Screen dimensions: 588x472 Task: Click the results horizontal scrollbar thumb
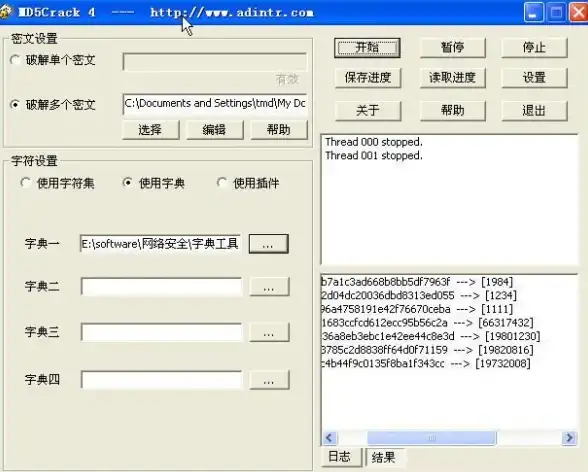432,438
